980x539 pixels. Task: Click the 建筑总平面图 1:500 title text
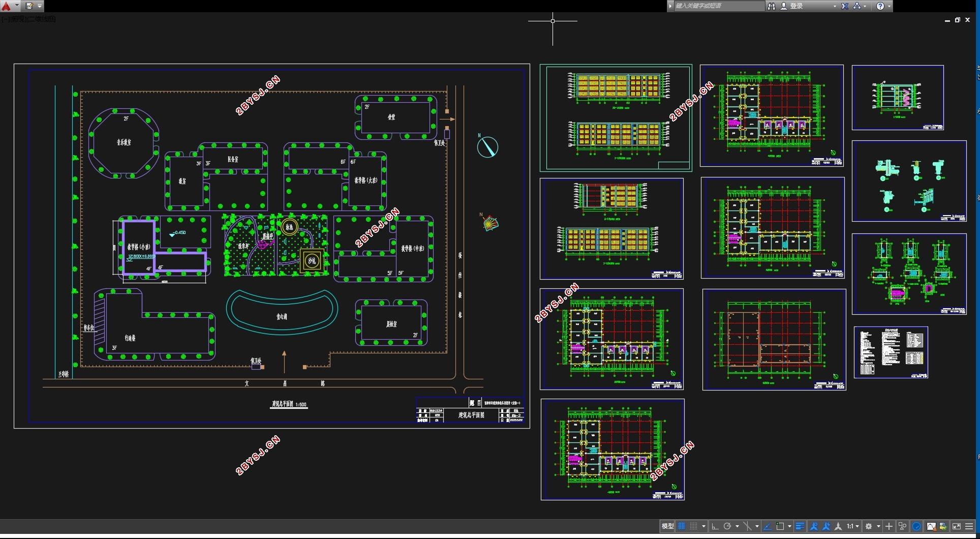(x=289, y=404)
